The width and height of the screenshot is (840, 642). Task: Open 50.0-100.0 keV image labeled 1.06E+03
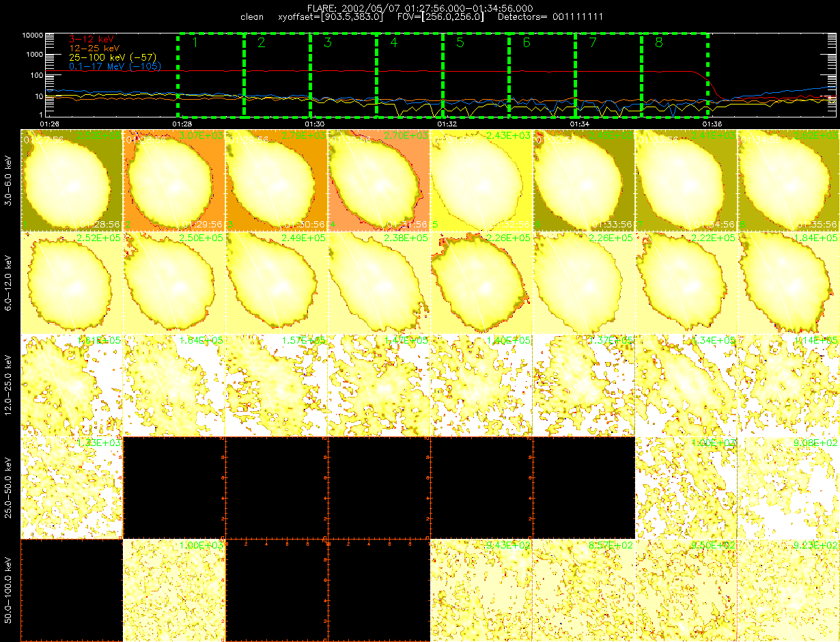pyautogui.click(x=174, y=590)
